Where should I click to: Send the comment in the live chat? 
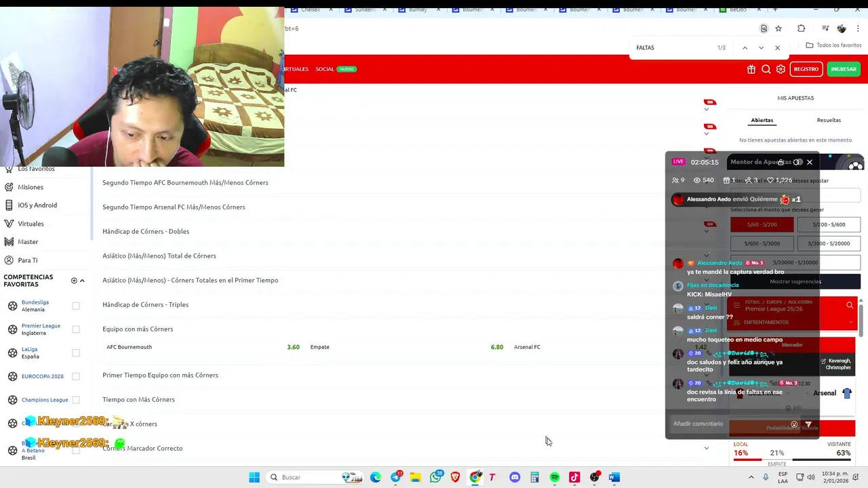(808, 424)
